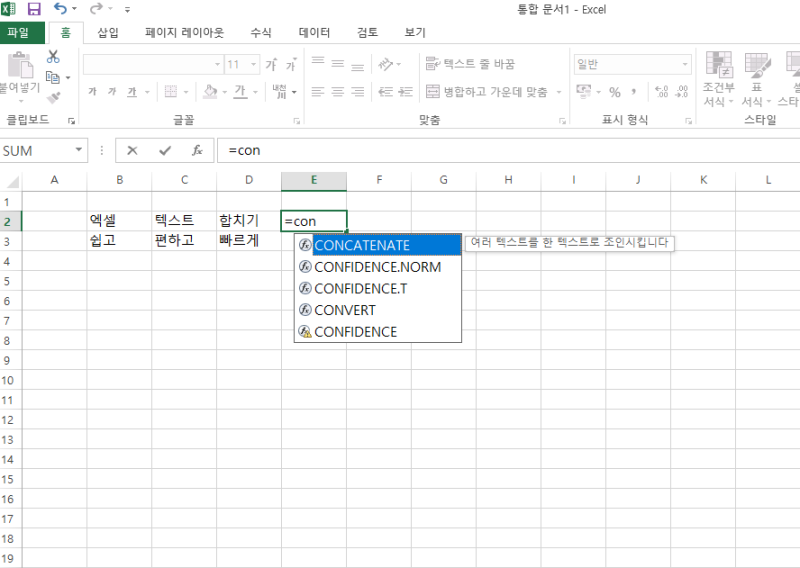The height and width of the screenshot is (568, 800).
Task: Open the 표시 형식 dialog launcher
Action: (688, 121)
